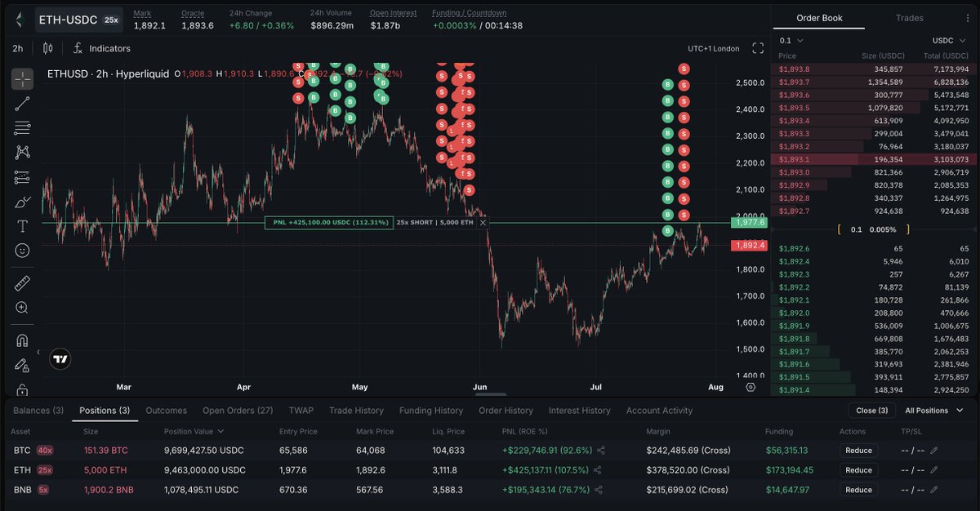Open the 0.1 order book grouping dropdown
980x511 pixels.
(791, 40)
